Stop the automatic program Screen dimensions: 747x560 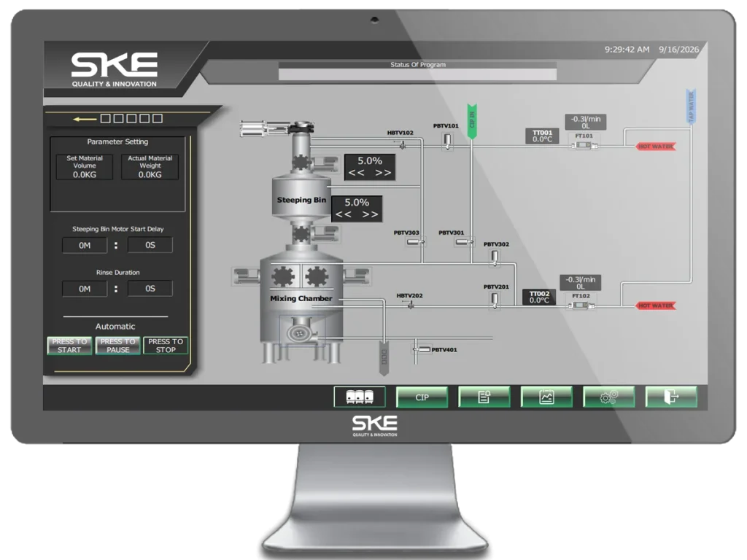click(x=166, y=346)
